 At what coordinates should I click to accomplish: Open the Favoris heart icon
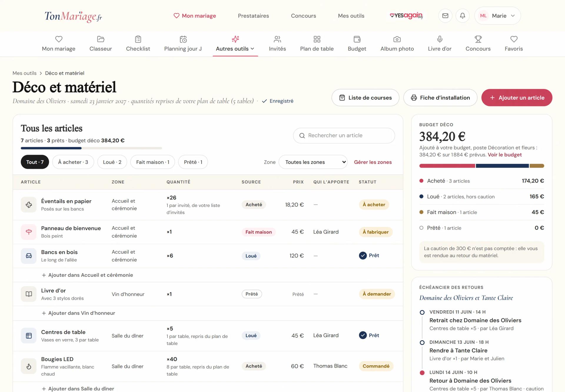pyautogui.click(x=514, y=39)
